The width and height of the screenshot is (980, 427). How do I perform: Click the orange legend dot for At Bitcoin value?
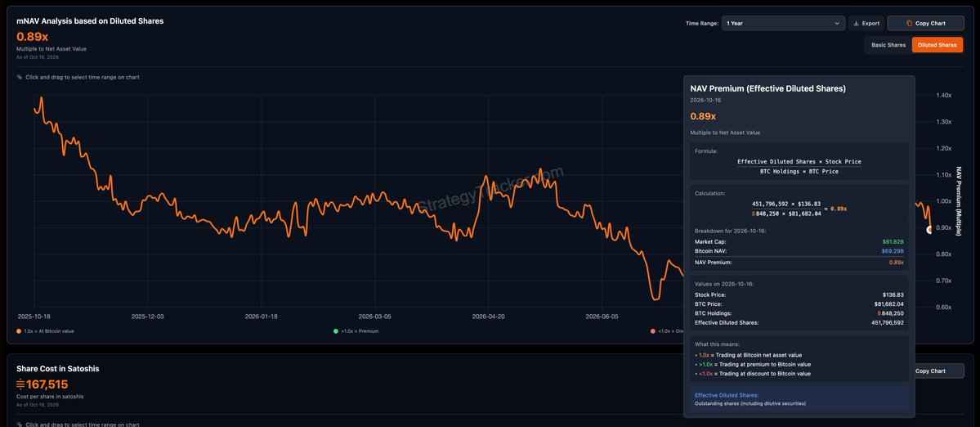tap(20, 330)
